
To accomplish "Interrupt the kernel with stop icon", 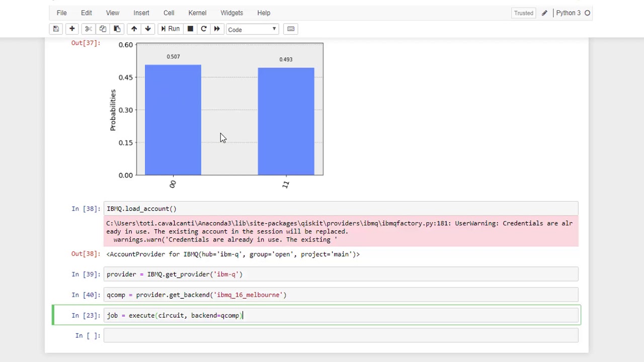I will (x=190, y=29).
